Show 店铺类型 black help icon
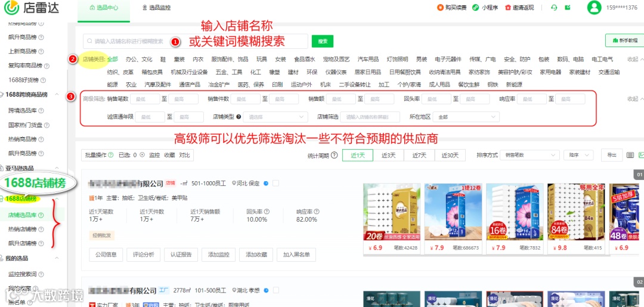 coord(239,117)
